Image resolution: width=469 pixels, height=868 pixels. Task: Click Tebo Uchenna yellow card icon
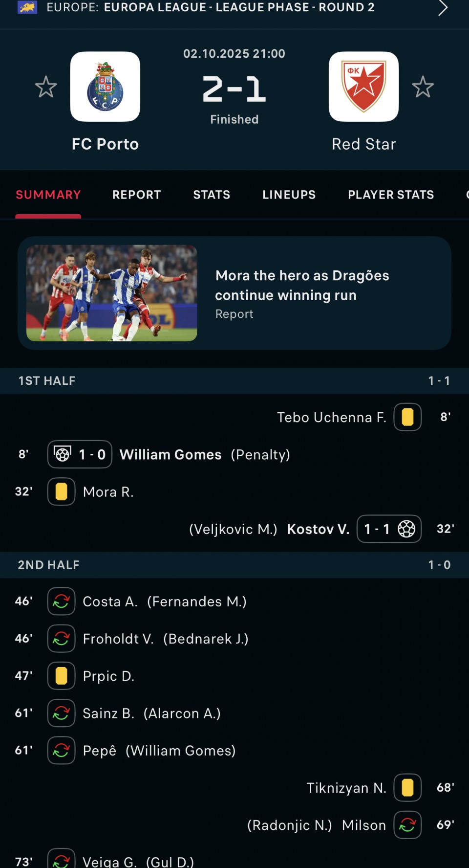[x=407, y=417]
